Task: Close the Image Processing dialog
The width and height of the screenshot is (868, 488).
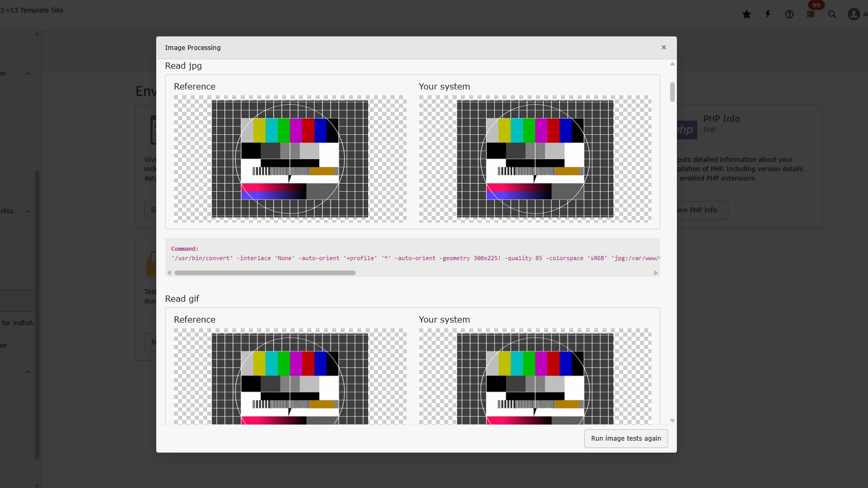Action: 663,47
